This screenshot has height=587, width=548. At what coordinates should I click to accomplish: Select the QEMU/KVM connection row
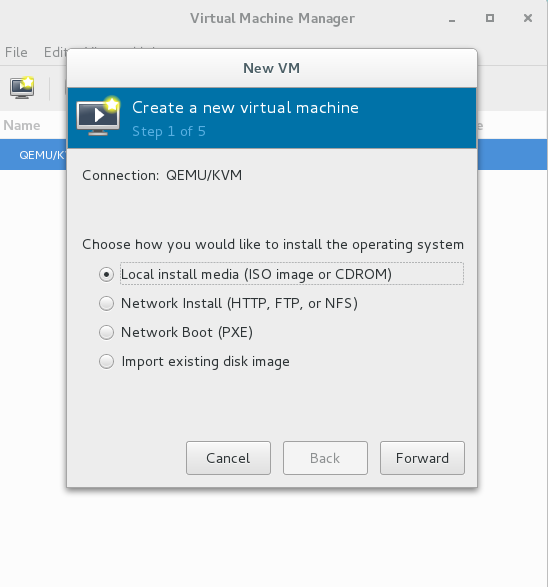[x=34, y=155]
